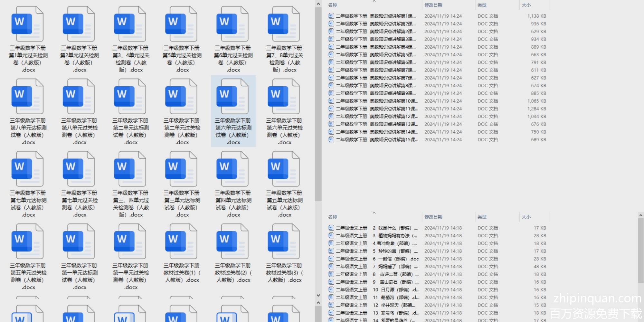Select the 第7、8单元过关检测卷 file icon
Image resolution: width=644 pixels, height=322 pixels.
(x=283, y=24)
